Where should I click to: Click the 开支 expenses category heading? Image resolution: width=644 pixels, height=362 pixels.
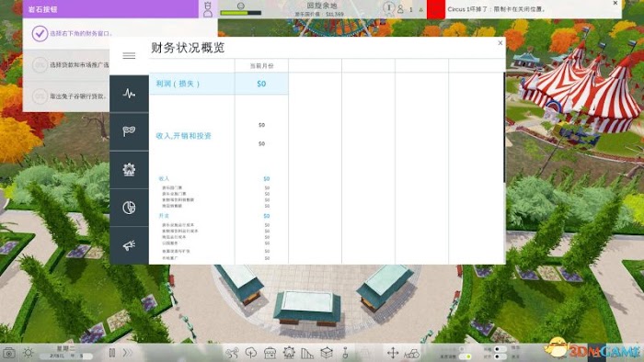tap(164, 216)
